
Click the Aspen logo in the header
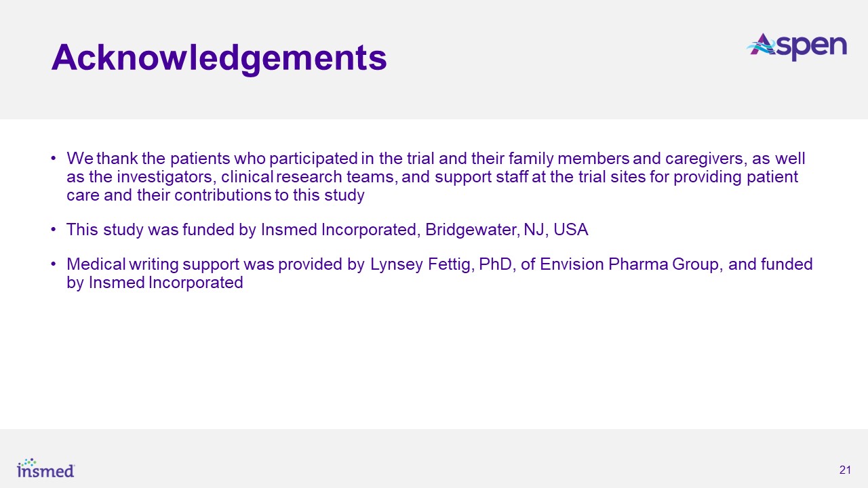[x=797, y=46]
